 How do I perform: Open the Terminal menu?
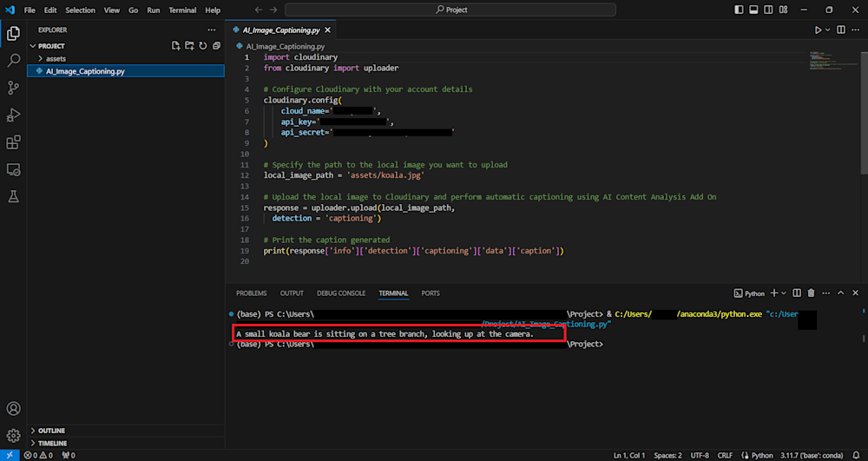tap(182, 10)
